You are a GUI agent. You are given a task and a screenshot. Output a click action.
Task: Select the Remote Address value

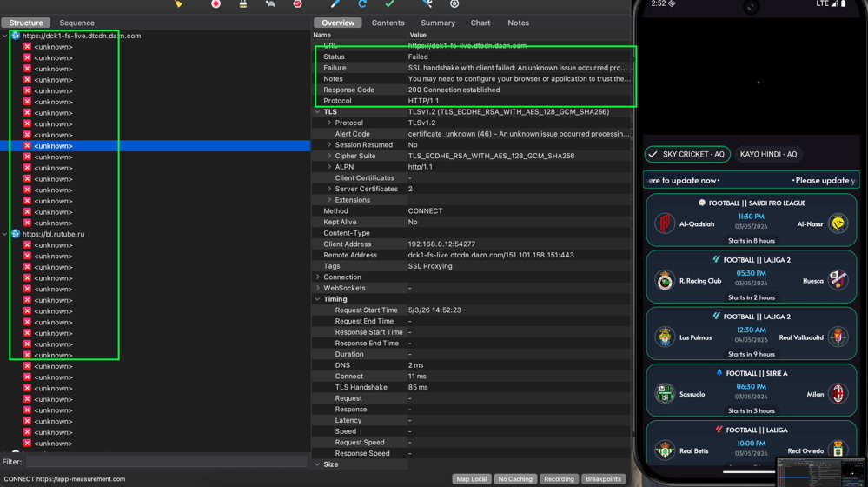pyautogui.click(x=491, y=255)
